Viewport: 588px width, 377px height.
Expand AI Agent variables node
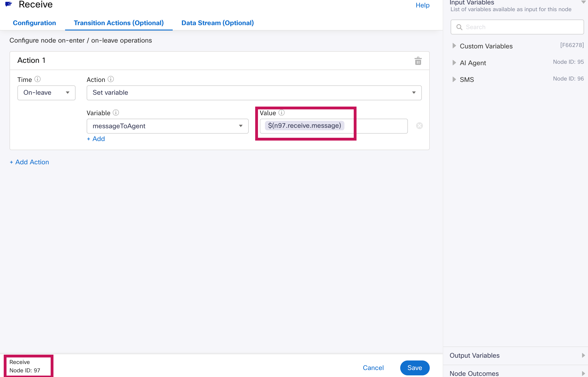click(x=454, y=63)
